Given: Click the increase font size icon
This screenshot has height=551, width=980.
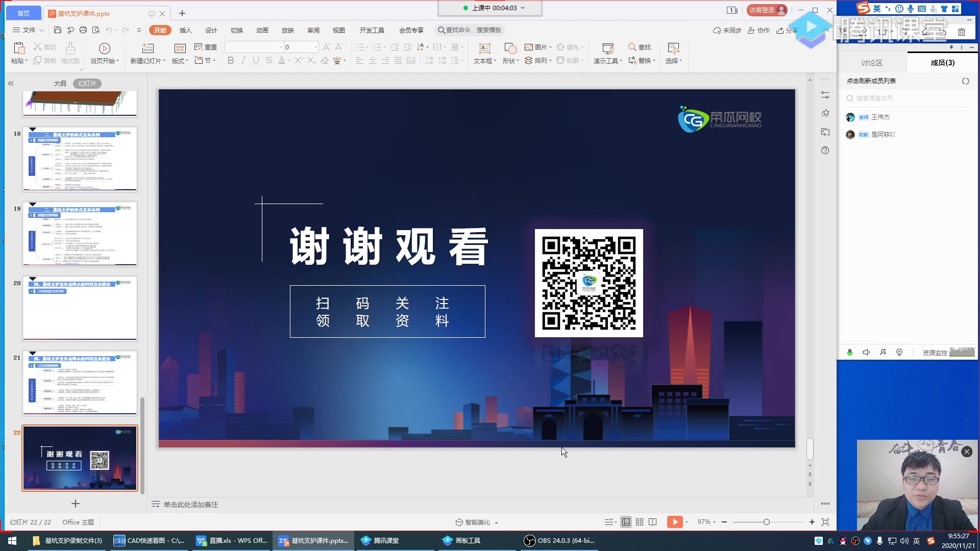Looking at the screenshot, I should point(327,47).
